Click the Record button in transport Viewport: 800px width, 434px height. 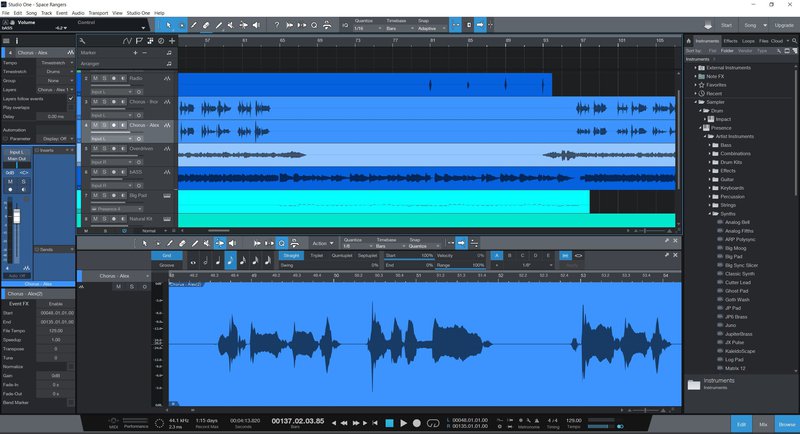pyautogui.click(x=416, y=423)
